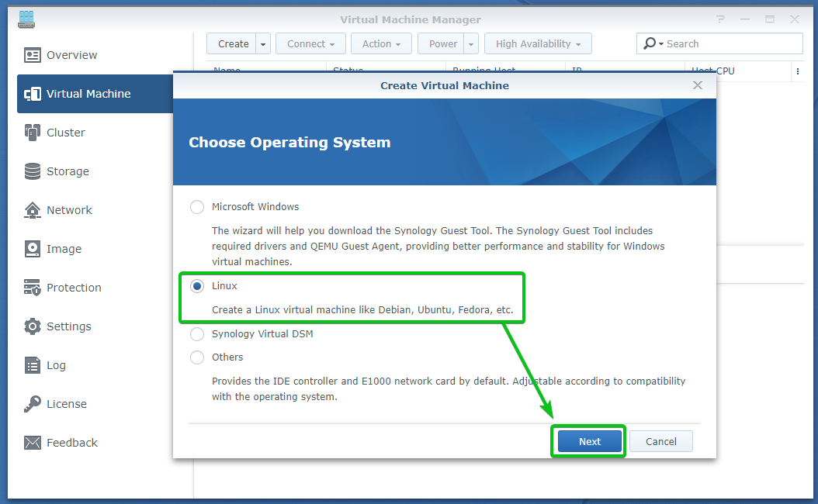Image resolution: width=818 pixels, height=504 pixels.
Task: Open the High Availability dropdown
Action: (538, 43)
